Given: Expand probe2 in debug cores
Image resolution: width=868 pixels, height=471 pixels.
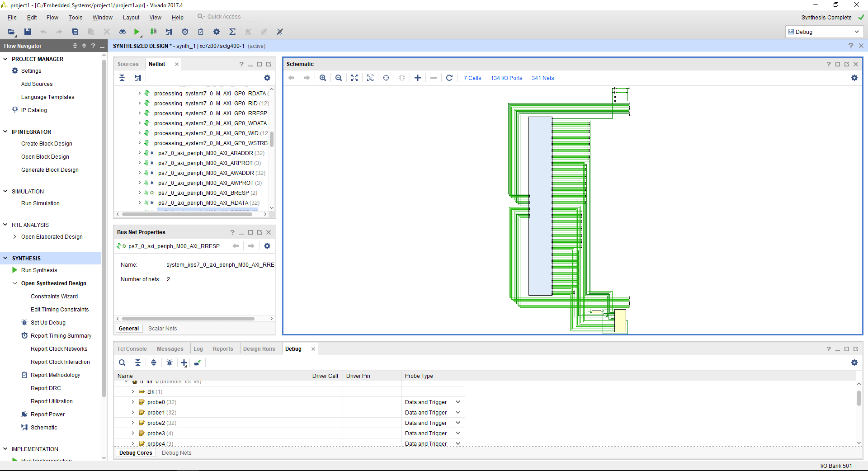Looking at the screenshot, I should pos(133,423).
